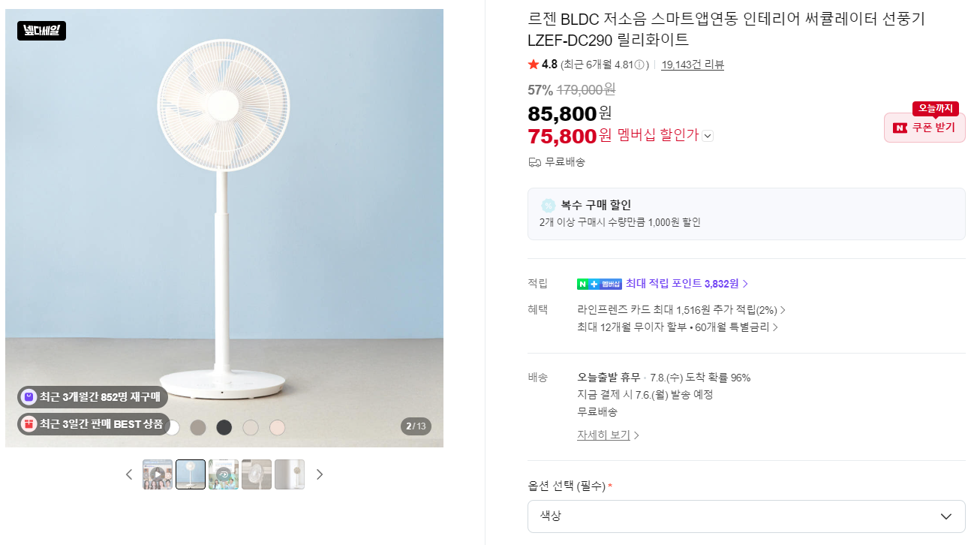Click the N membership badge next to 적립

point(600,284)
